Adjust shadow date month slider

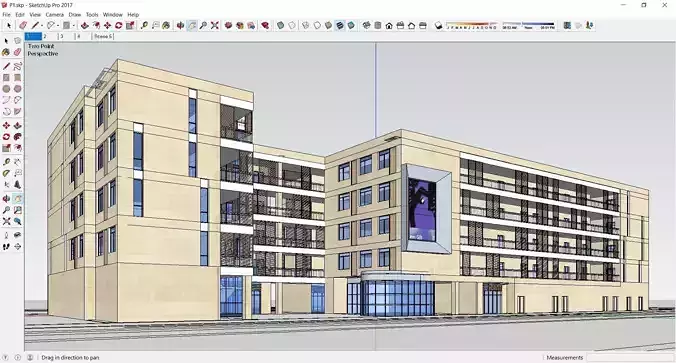click(472, 25)
